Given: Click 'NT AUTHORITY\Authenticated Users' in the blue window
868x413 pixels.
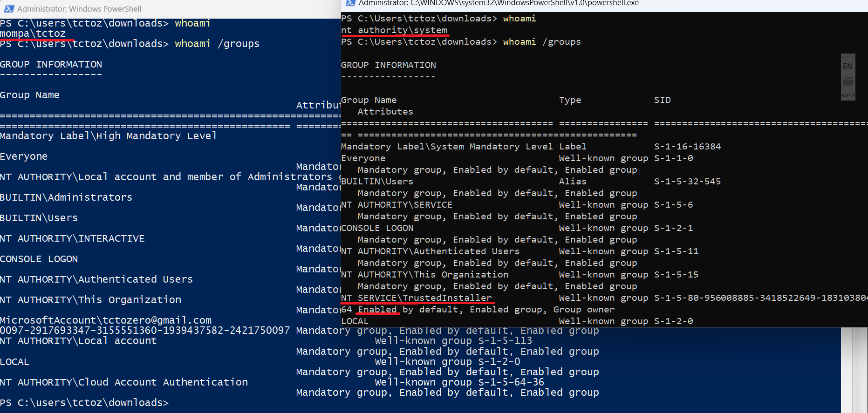Looking at the screenshot, I should 96,279.
